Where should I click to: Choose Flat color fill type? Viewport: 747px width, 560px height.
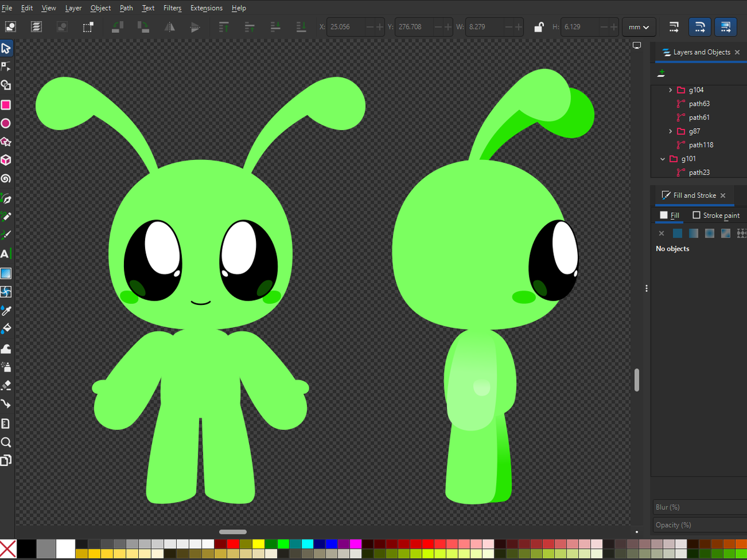677,233
